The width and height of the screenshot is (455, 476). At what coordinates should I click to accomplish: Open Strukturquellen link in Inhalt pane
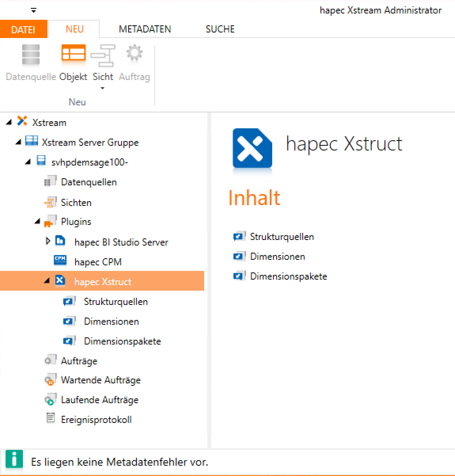(282, 237)
